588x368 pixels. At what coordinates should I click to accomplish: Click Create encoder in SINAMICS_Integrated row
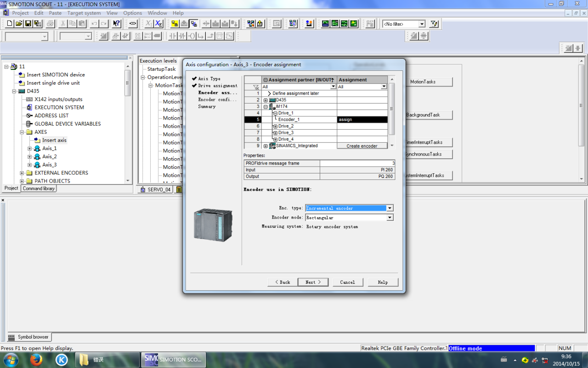pyautogui.click(x=362, y=146)
